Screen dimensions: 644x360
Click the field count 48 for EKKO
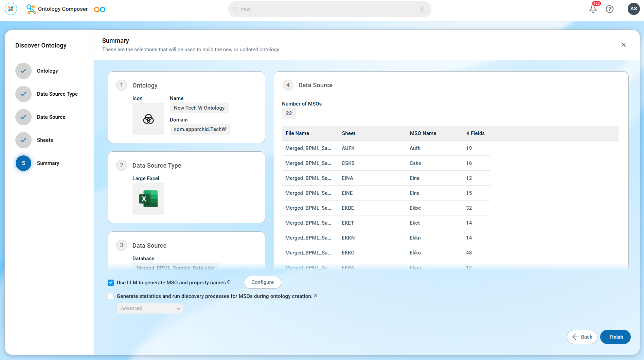pos(469,253)
